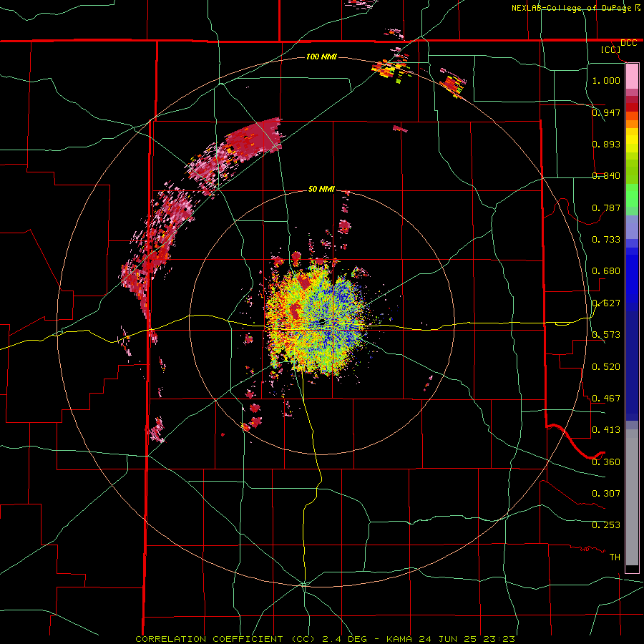Select the 0.360 legend value
This screenshot has height=644, width=644.
pyautogui.click(x=606, y=462)
